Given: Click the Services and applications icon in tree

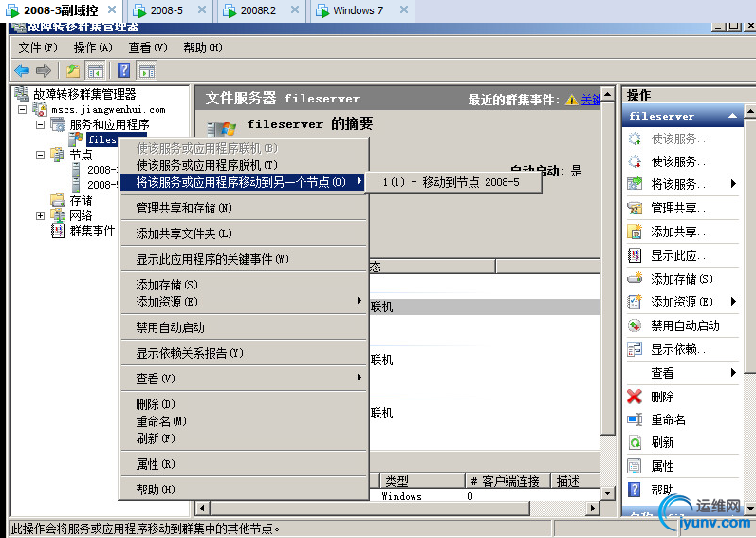Looking at the screenshot, I should [58, 124].
